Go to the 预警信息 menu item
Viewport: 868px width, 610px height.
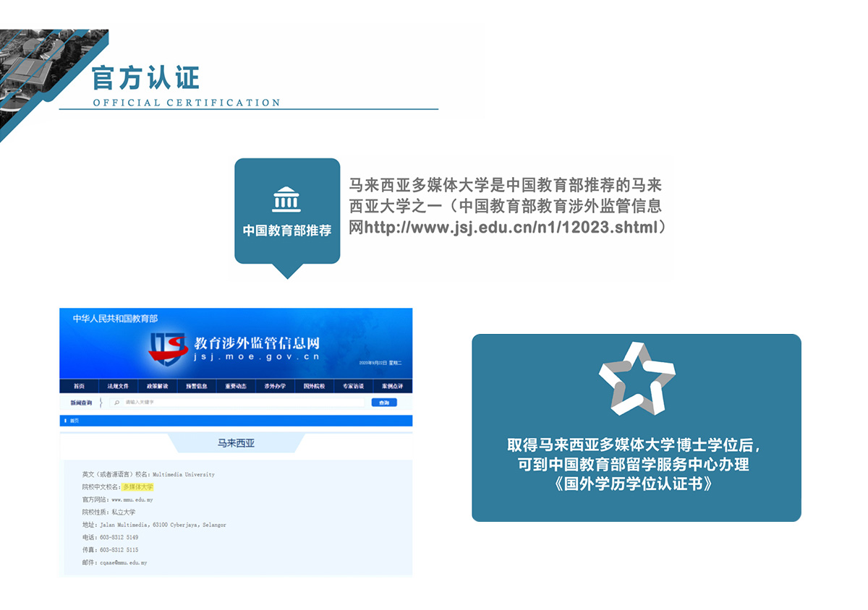pos(196,386)
